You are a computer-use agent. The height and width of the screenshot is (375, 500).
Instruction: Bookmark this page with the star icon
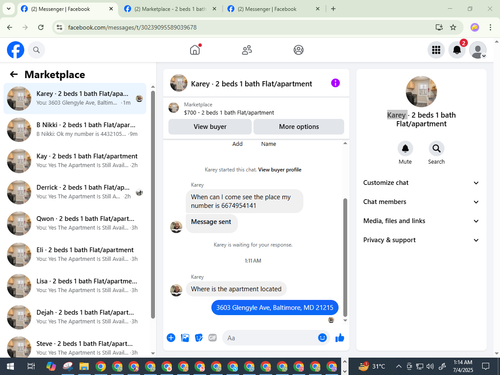coord(453,27)
